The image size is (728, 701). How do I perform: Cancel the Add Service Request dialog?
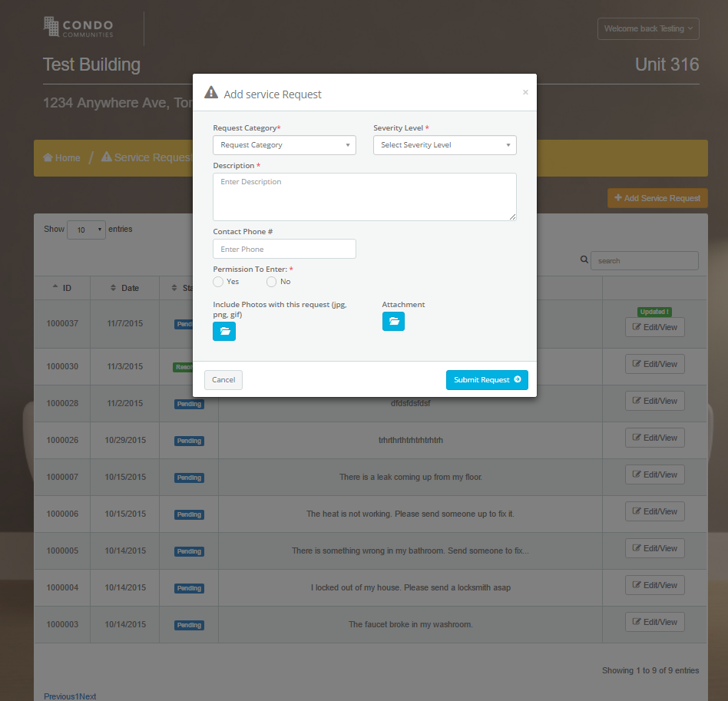click(x=223, y=379)
